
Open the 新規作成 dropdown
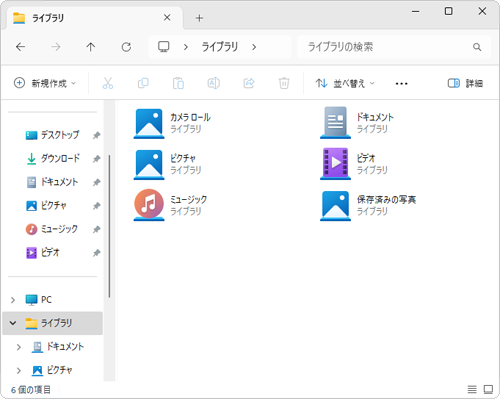[45, 83]
